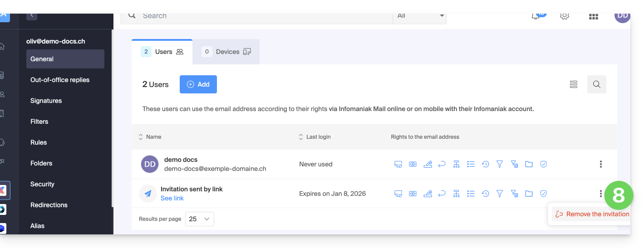Open the search icon button beside list view

(596, 84)
